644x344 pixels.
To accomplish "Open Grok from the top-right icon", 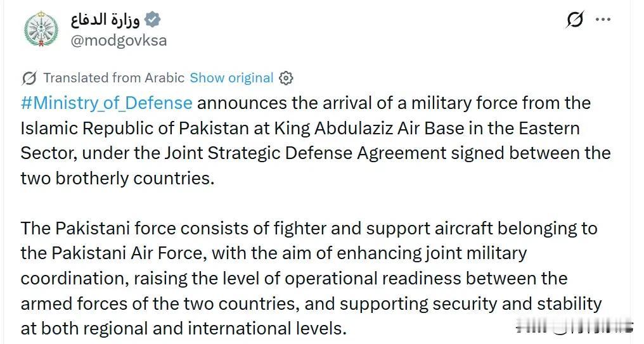I will tap(574, 20).
